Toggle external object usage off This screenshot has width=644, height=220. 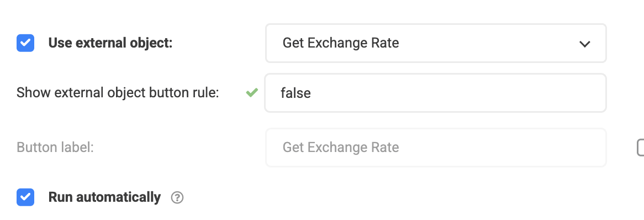point(25,43)
